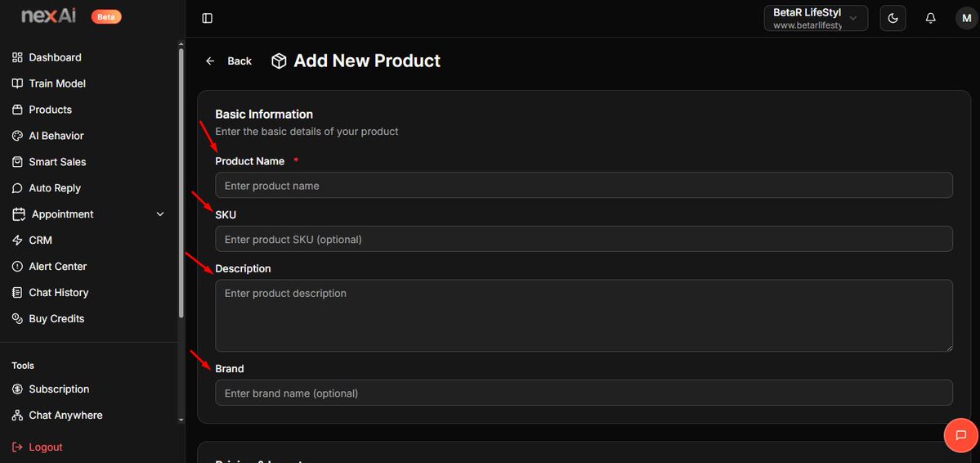Click the Chat History notebook icon
980x463 pixels.
[x=17, y=293]
